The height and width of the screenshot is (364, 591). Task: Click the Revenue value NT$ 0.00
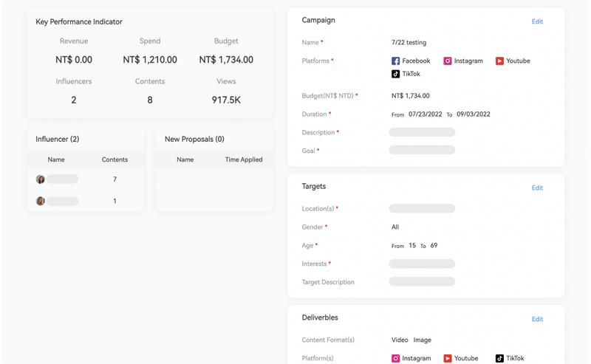click(74, 60)
